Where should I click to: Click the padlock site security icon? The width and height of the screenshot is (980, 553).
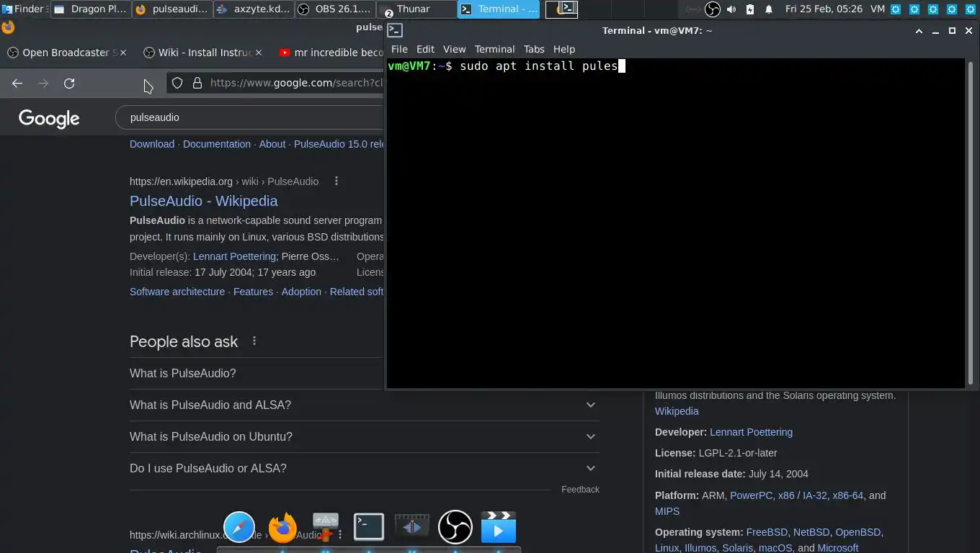coord(197,83)
